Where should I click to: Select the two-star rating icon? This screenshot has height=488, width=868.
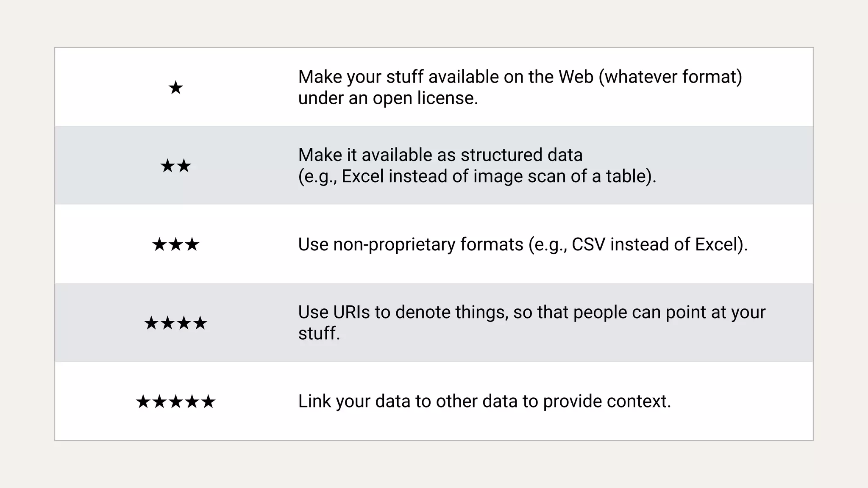click(x=175, y=166)
